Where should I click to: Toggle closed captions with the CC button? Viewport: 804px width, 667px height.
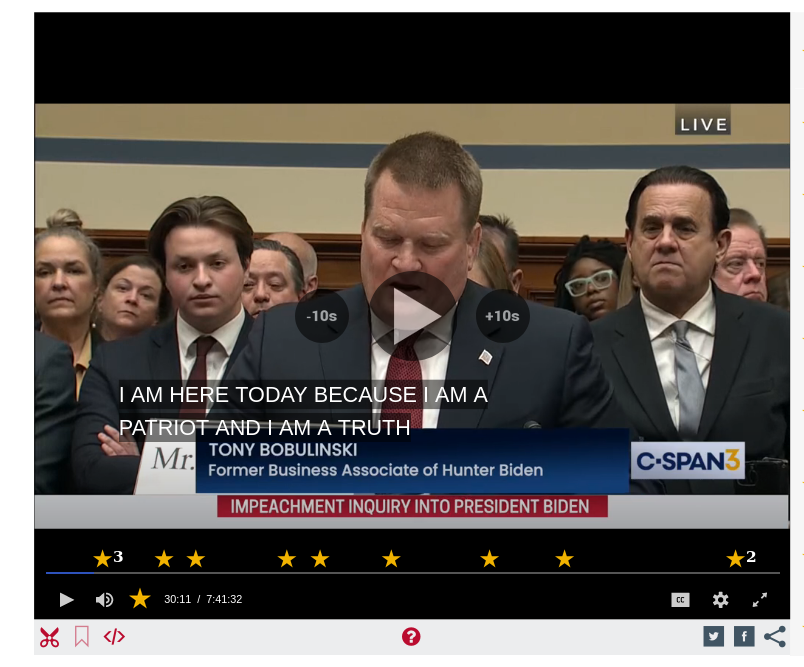point(680,599)
